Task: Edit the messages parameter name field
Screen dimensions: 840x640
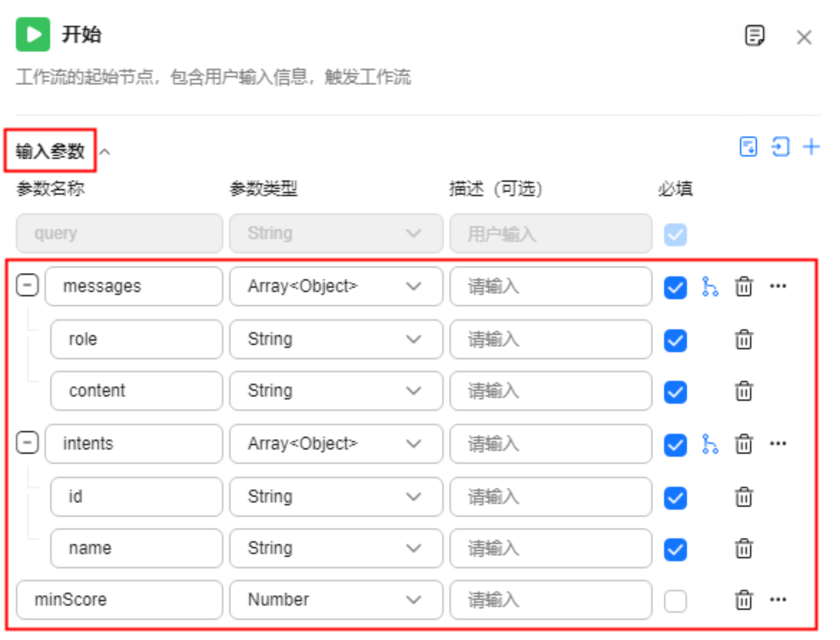Action: tap(134, 286)
